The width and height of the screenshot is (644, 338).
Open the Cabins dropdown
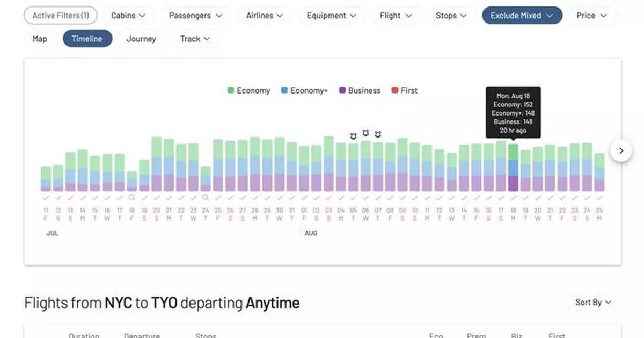point(129,15)
